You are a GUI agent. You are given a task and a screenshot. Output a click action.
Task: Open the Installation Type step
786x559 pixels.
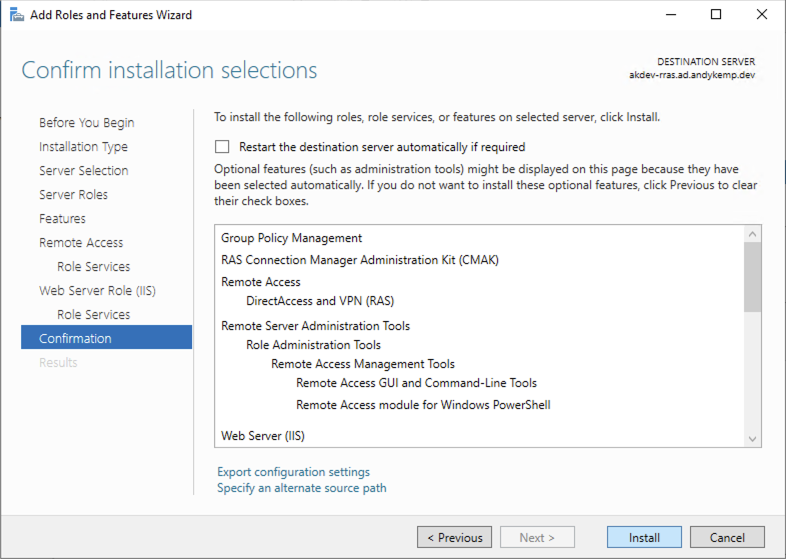click(83, 147)
